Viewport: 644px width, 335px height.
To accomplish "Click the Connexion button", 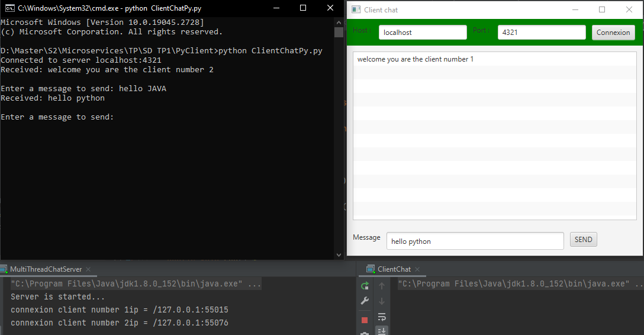I will (x=613, y=33).
